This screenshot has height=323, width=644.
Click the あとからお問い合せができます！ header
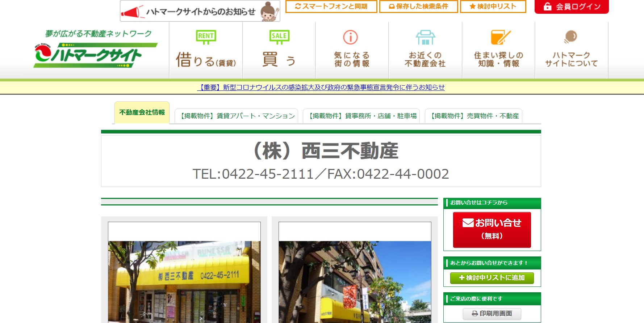coord(492,263)
